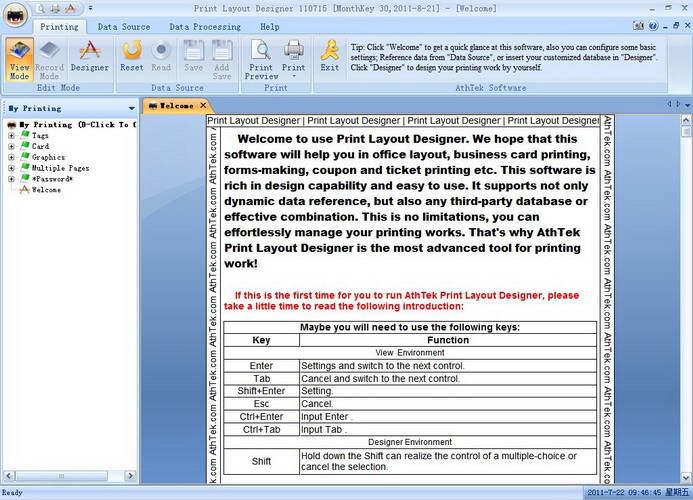Select the Tags folder in the tree
Image resolution: width=693 pixels, height=500 pixels.
coord(40,136)
